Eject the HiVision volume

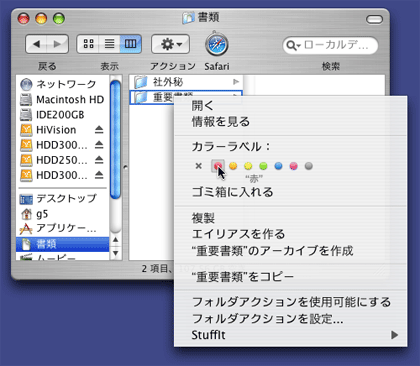tap(99, 130)
